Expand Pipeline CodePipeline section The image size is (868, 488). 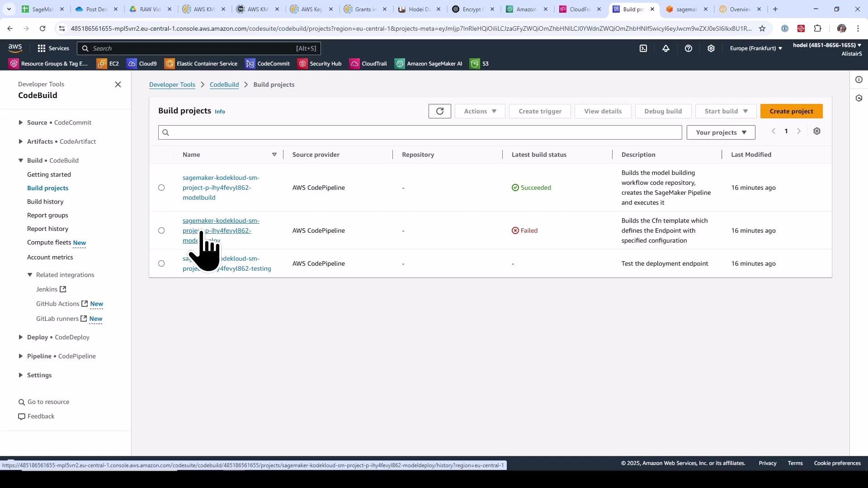pyautogui.click(x=21, y=356)
